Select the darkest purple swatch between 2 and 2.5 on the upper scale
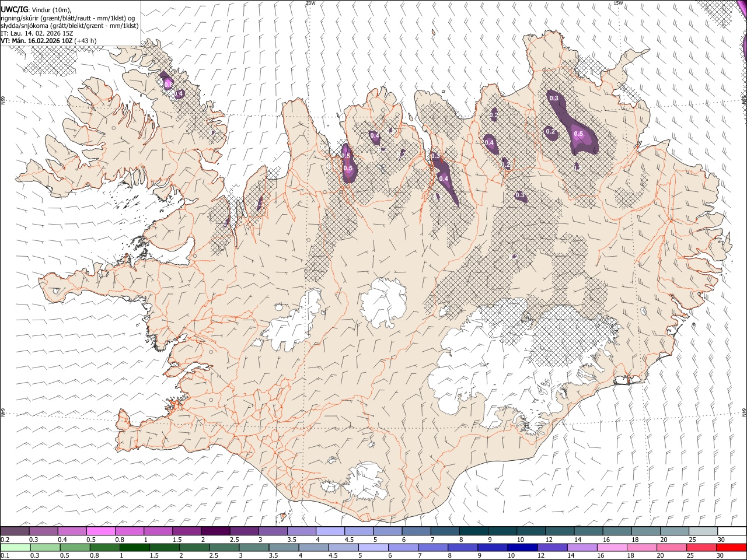 click(215, 531)
